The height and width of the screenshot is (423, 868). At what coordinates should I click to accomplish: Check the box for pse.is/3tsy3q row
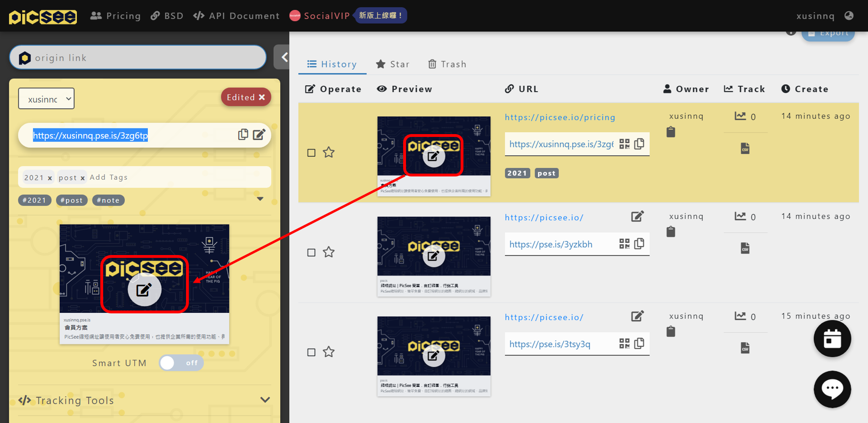(311, 352)
